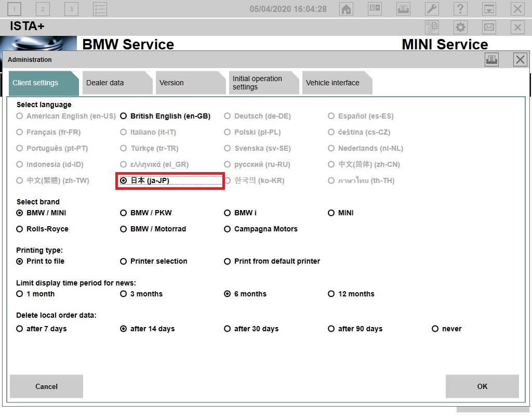Choose the Campagna Motors brand

pyautogui.click(x=261, y=229)
